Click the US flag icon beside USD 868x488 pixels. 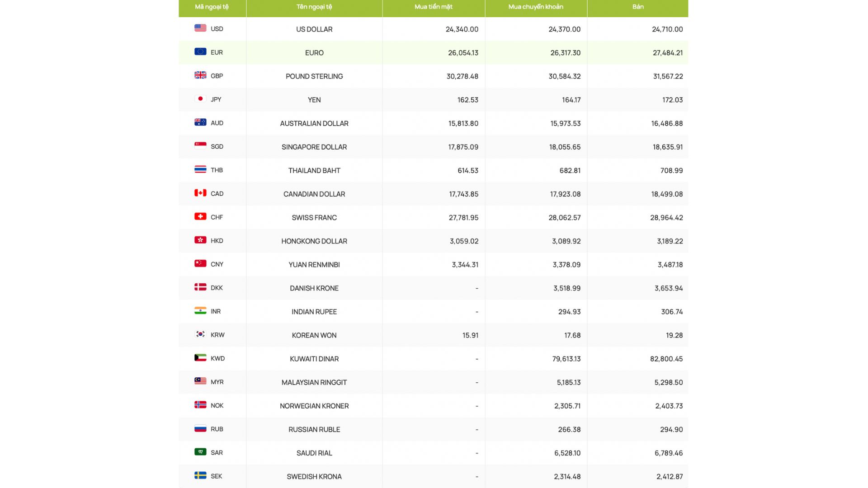click(200, 28)
